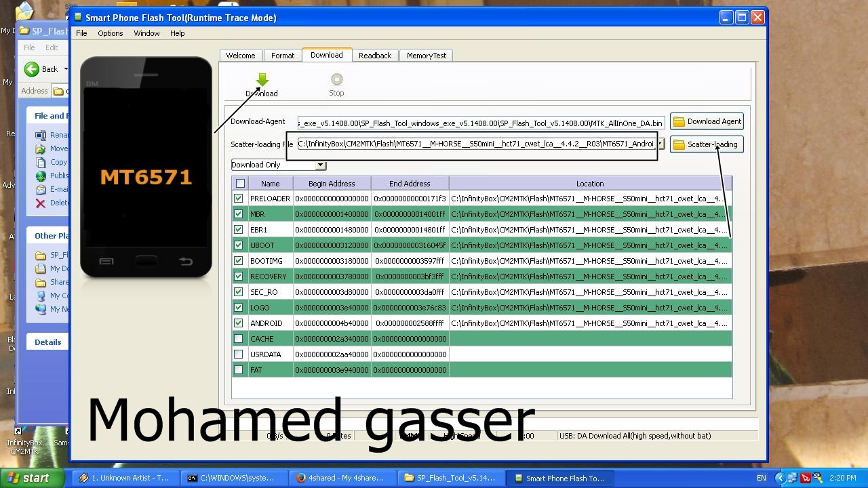Click the Delete task icon in Explorer
Viewport: 868px width, 488px height.
(x=41, y=203)
